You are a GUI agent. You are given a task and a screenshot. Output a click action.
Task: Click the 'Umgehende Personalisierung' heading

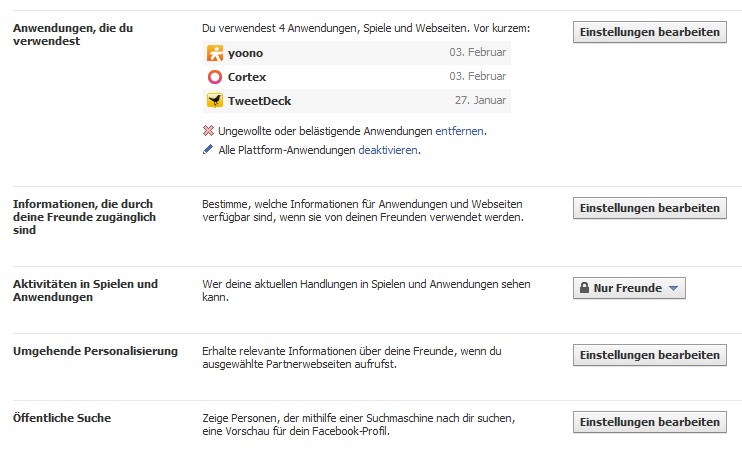(95, 350)
